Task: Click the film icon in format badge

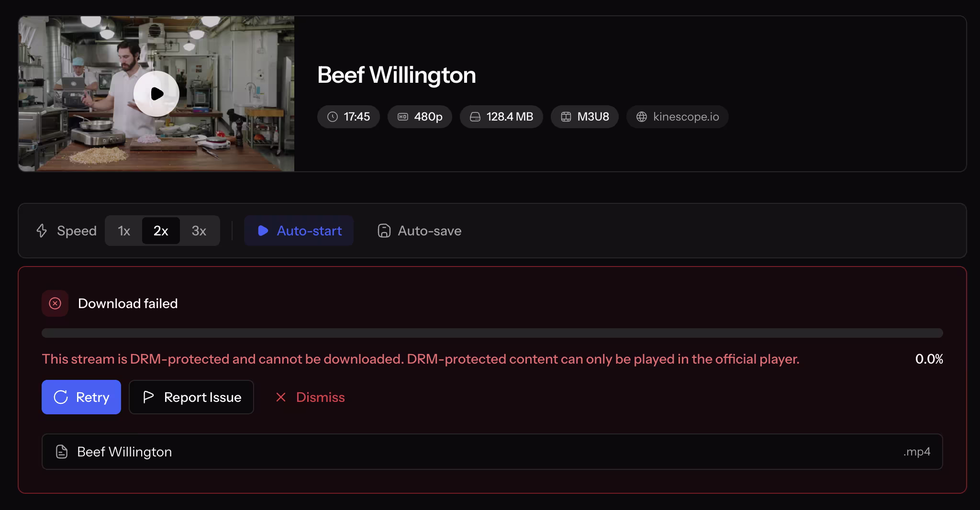Action: tap(566, 117)
